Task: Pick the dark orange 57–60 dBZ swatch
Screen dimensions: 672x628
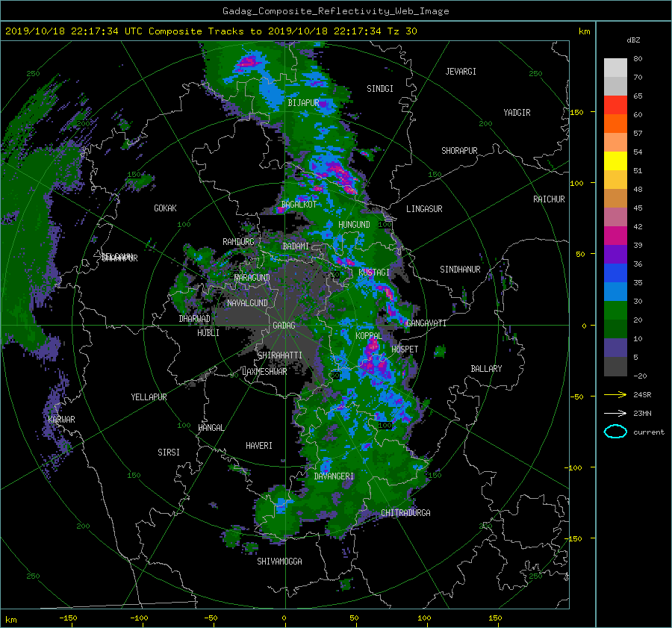Action: click(615, 123)
